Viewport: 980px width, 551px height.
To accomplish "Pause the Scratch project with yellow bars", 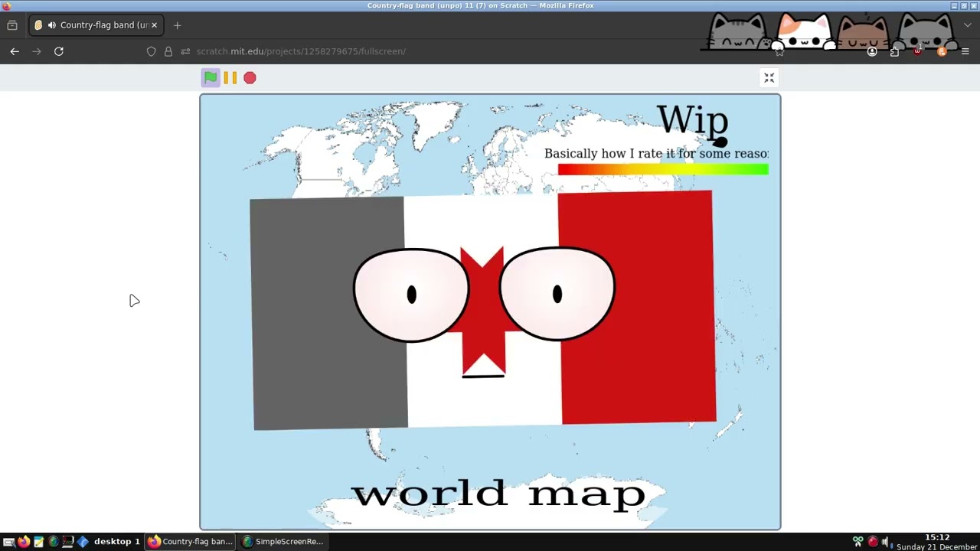I will pyautogui.click(x=230, y=77).
